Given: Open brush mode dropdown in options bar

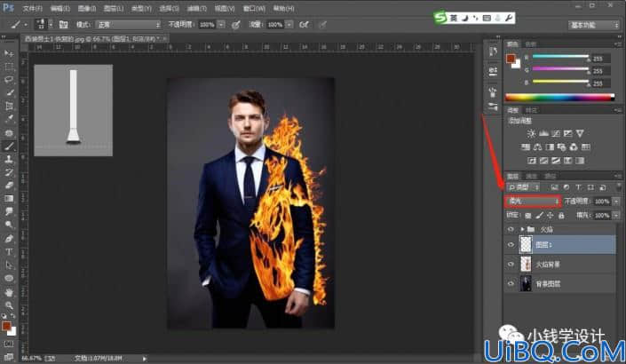Looking at the screenshot, I should point(127,25).
